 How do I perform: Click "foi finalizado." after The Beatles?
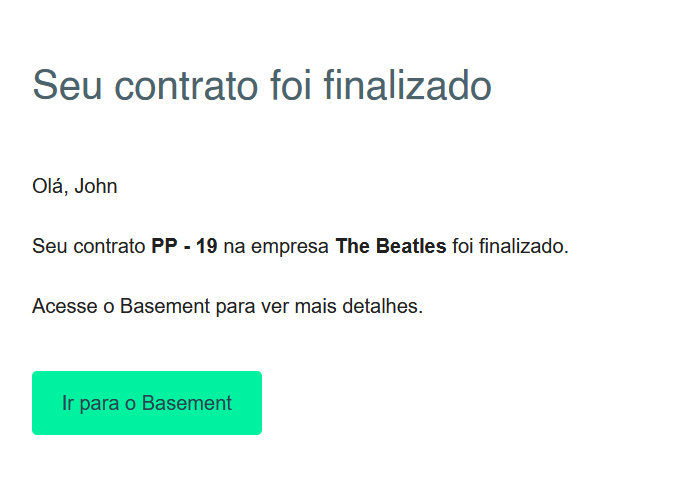coord(510,246)
